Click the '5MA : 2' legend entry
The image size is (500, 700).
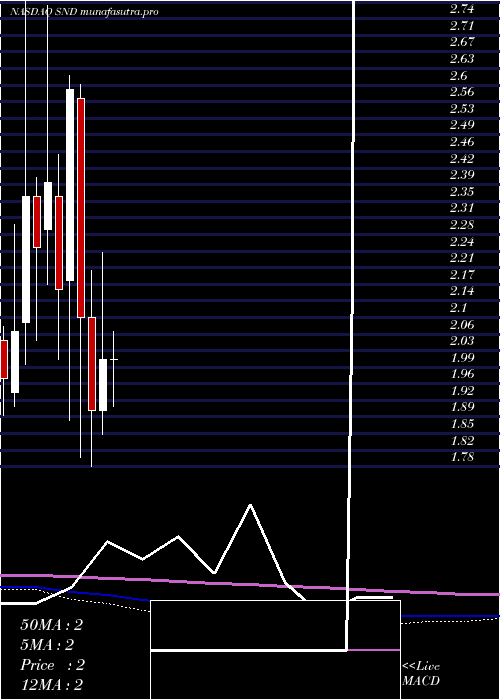click(47, 645)
